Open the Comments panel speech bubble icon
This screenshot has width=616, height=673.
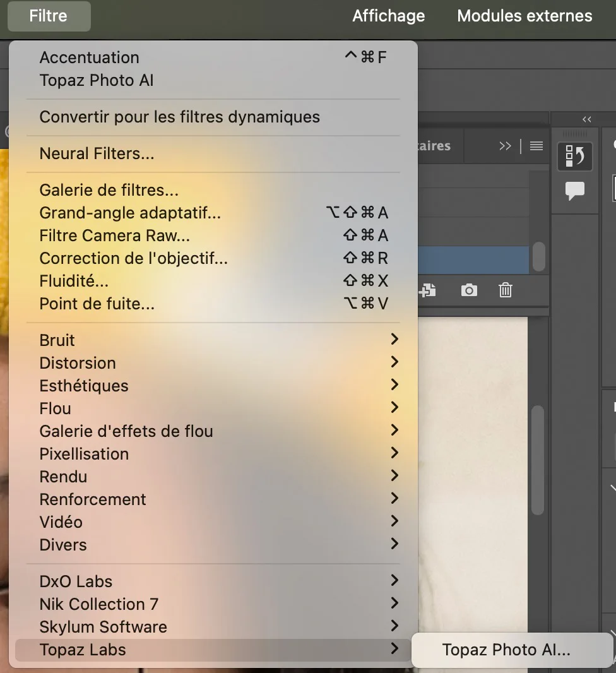[574, 191]
